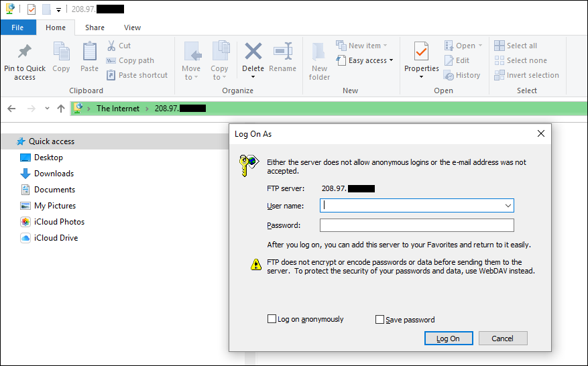Screen dimensions: 588x366
Task: Expand the User name dropdown arrow
Action: pyautogui.click(x=508, y=206)
